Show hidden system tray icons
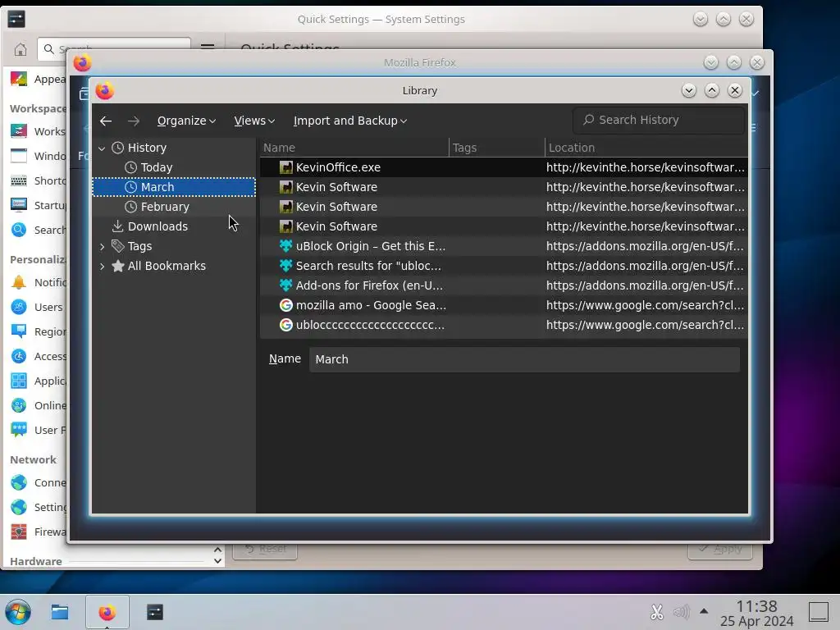 [704, 611]
